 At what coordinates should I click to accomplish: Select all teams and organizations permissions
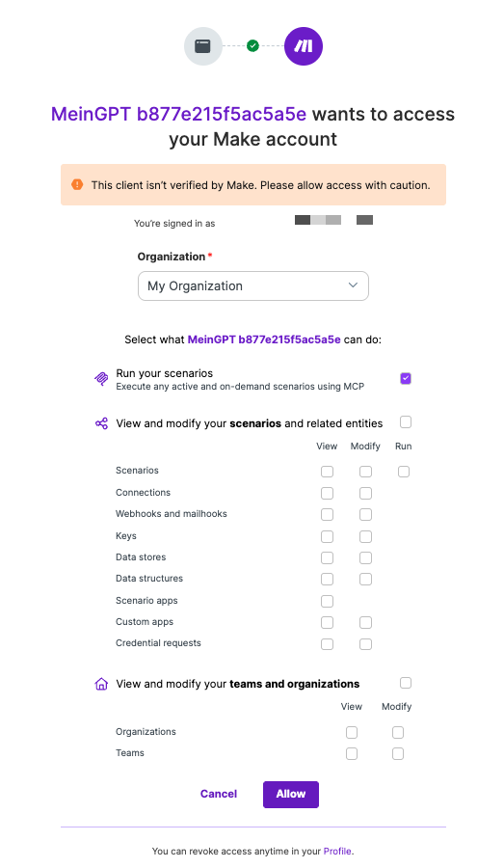(x=406, y=683)
